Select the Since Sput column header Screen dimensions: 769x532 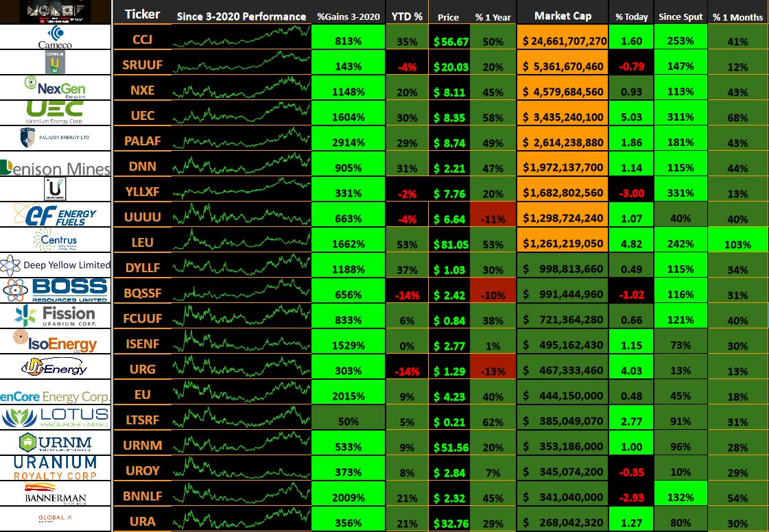tap(681, 16)
